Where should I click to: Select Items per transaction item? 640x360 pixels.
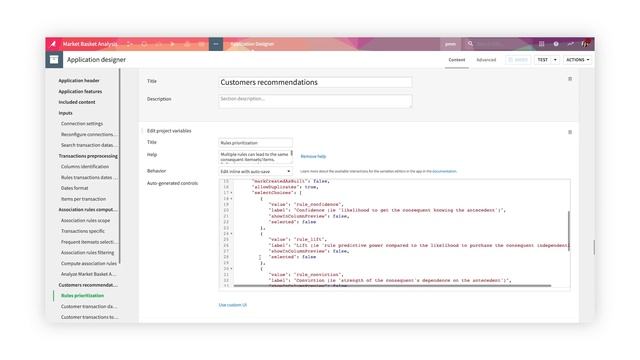tap(83, 199)
